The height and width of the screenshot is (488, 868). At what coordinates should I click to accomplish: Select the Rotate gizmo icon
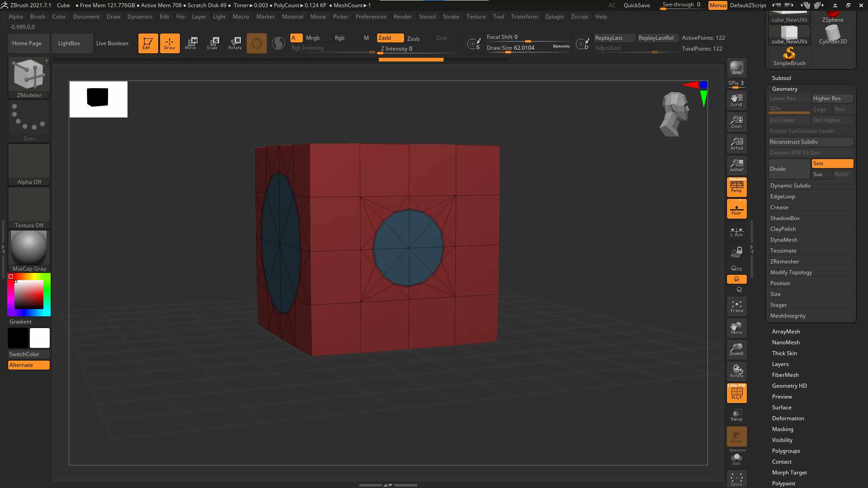click(x=235, y=43)
